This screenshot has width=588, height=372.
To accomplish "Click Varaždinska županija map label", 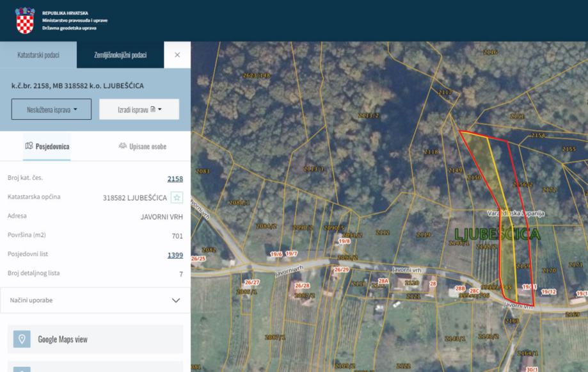I will (516, 213).
